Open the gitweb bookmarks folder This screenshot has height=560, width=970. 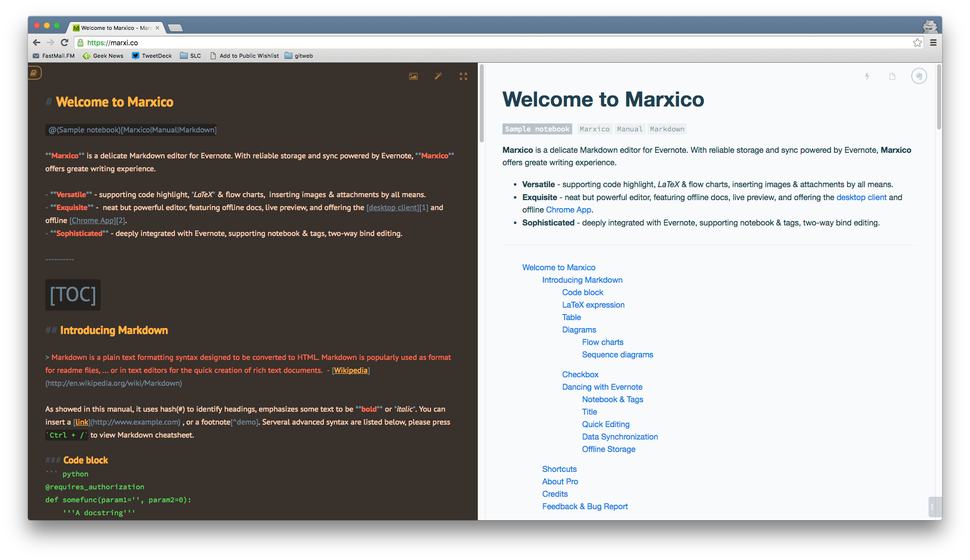[x=299, y=56]
